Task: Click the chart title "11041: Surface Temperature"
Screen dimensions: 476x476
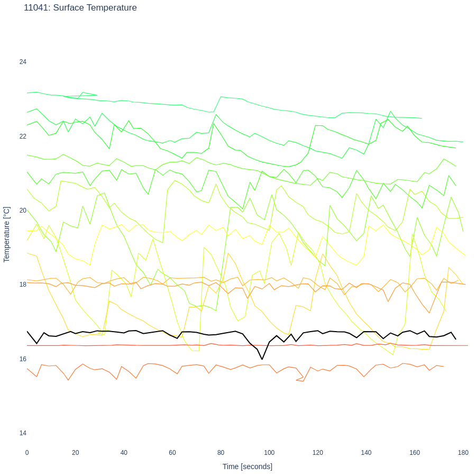Action: coord(80,8)
